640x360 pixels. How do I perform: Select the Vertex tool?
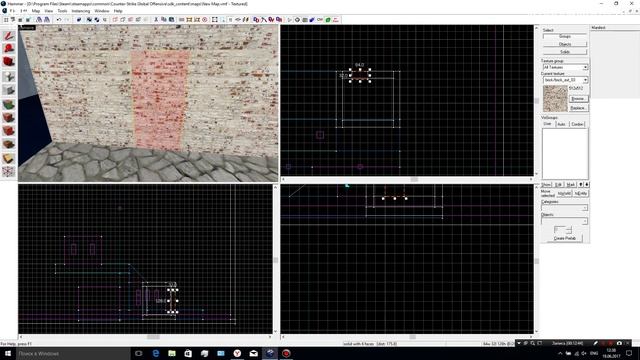pyautogui.click(x=9, y=171)
